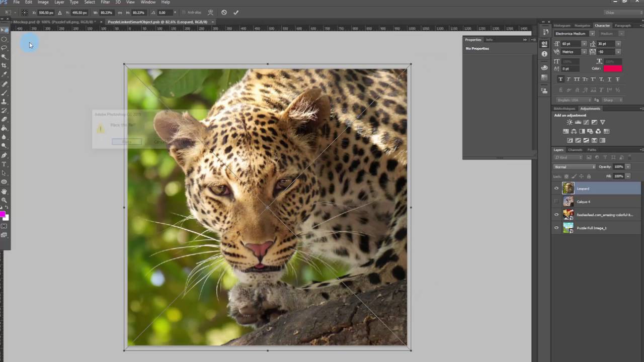Select the Move tool
644x362 pixels.
pyautogui.click(x=4, y=30)
